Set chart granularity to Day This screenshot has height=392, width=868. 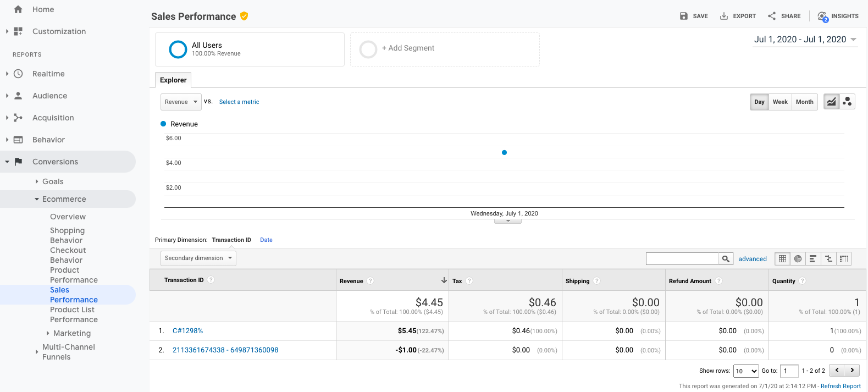(759, 102)
